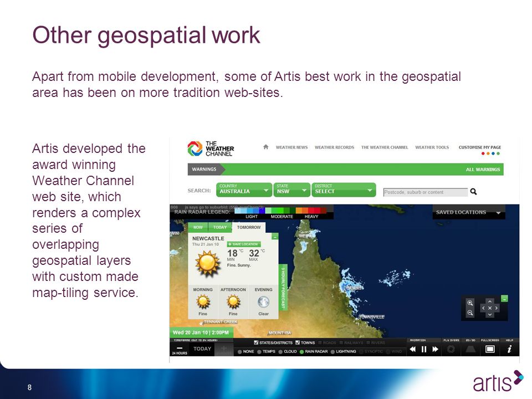
Task: Toggle 2D/3D map view
Action: 470,349
